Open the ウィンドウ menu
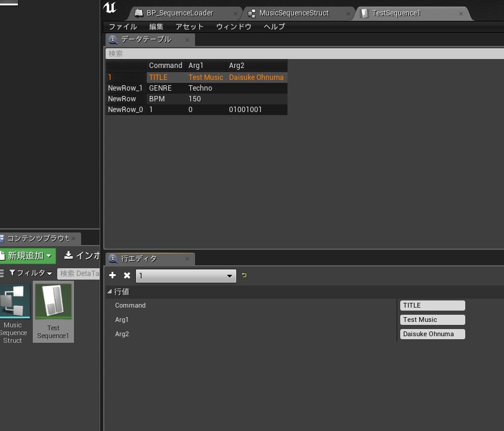Image resolution: width=504 pixels, height=431 pixels. point(234,27)
